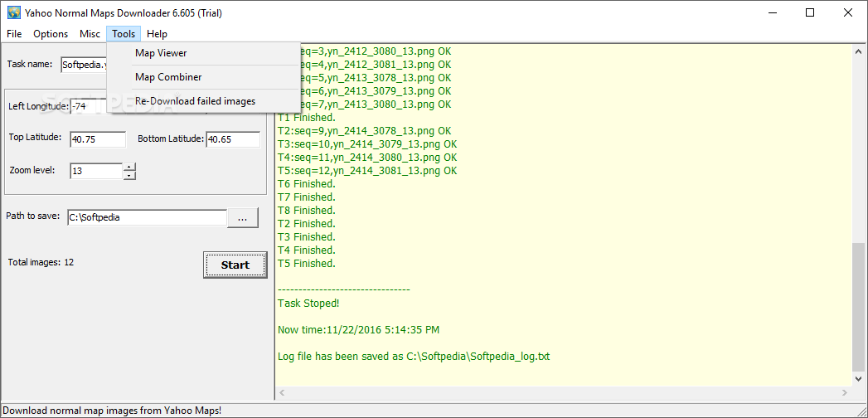Click log line yn_2414_3078_13.png OK
868x418 pixels.
click(364, 131)
